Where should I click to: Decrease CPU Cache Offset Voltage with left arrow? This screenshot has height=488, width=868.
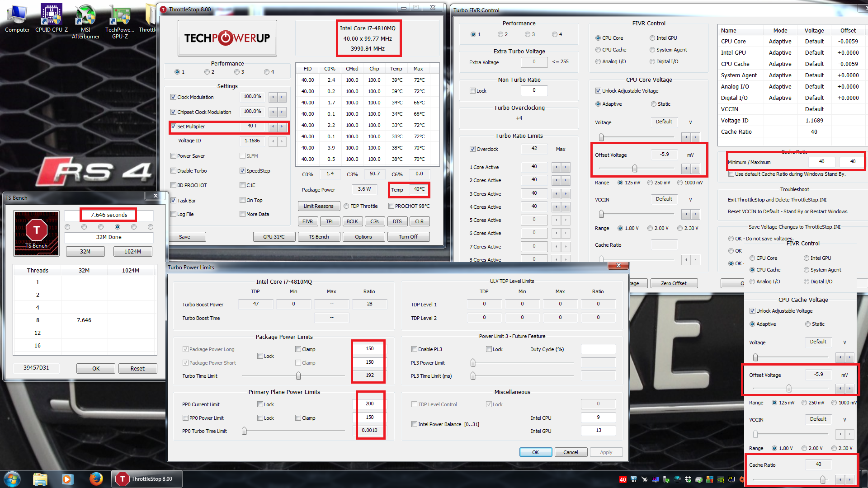840,389
